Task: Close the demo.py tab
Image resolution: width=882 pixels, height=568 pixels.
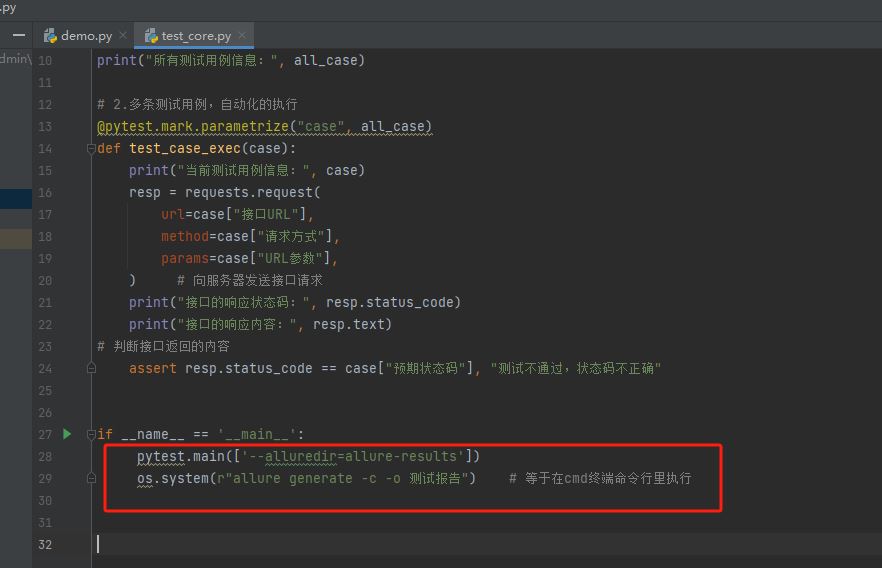Action: point(123,35)
